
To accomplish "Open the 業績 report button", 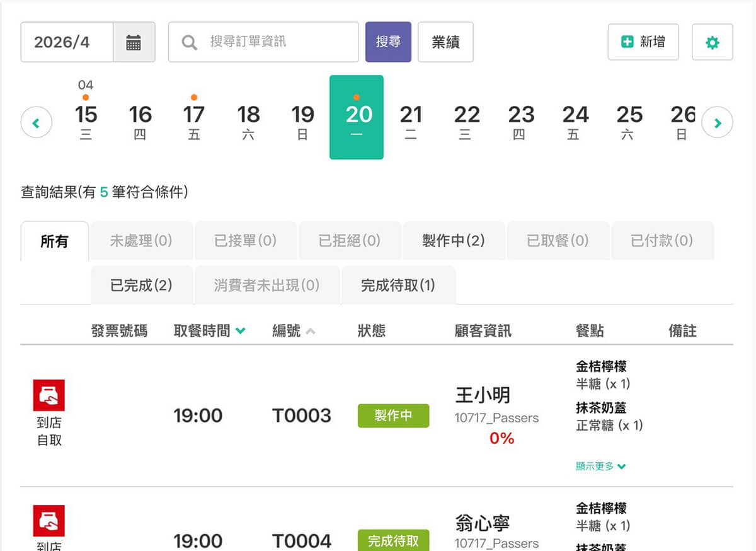I will click(x=445, y=42).
